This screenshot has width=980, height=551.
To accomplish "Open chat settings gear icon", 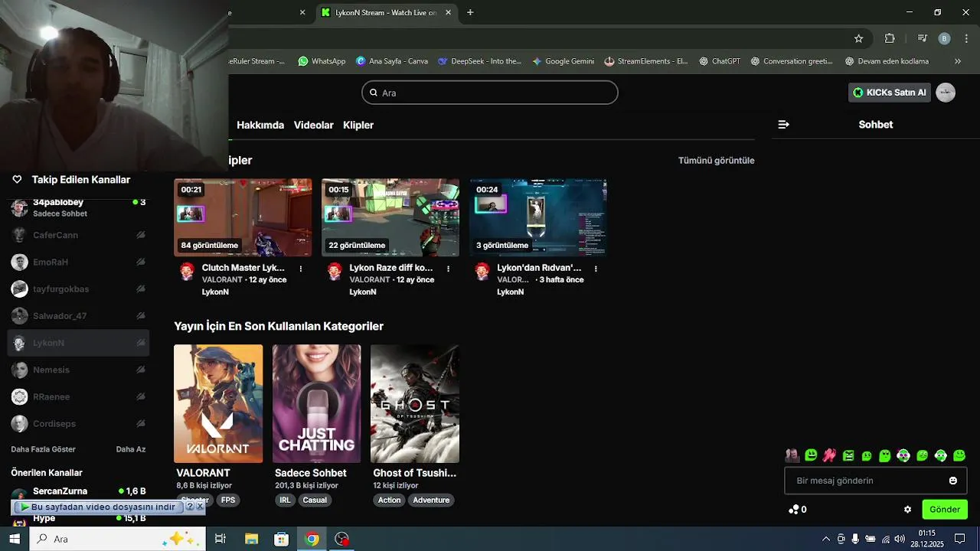I will [908, 510].
